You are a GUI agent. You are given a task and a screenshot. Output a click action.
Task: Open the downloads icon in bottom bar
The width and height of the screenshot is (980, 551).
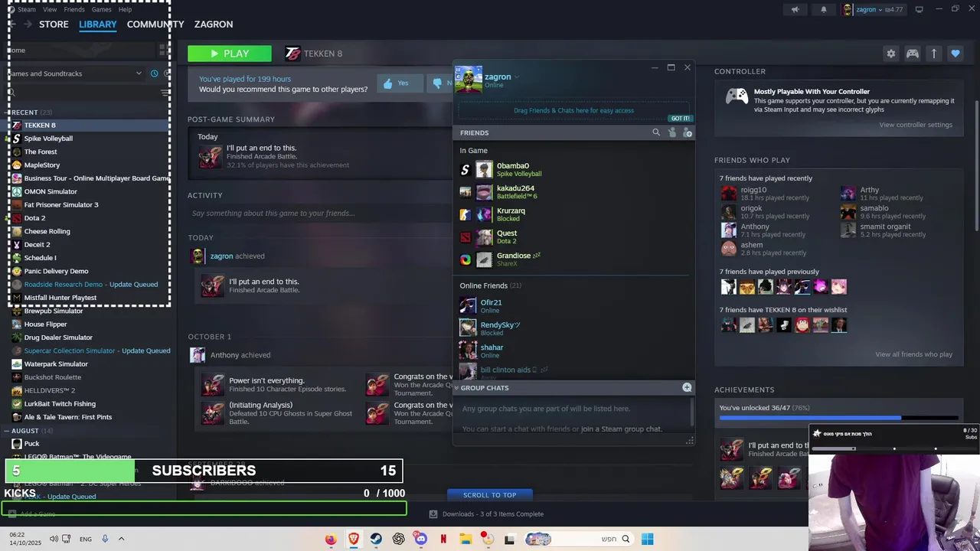pos(433,514)
